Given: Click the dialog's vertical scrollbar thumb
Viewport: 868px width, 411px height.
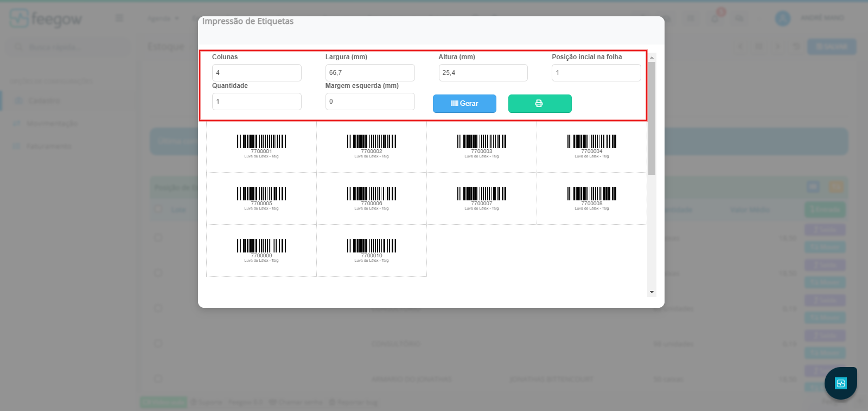Looking at the screenshot, I should (652, 118).
